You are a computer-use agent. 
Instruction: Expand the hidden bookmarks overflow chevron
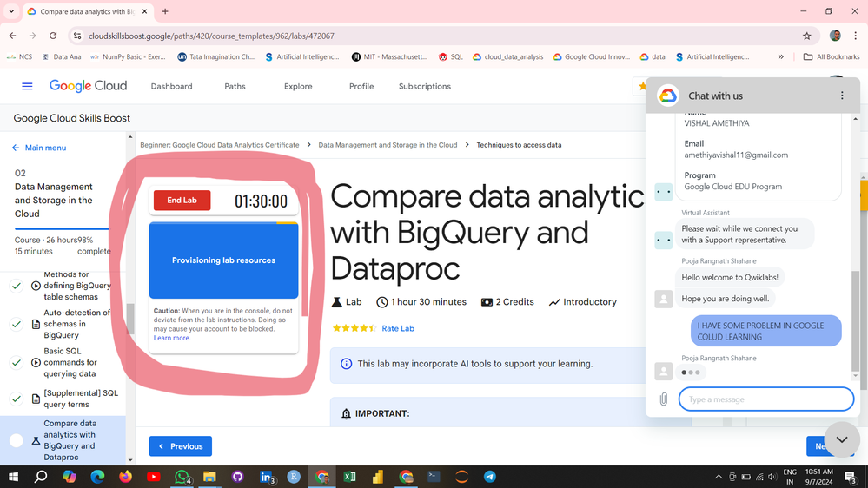pos(780,56)
